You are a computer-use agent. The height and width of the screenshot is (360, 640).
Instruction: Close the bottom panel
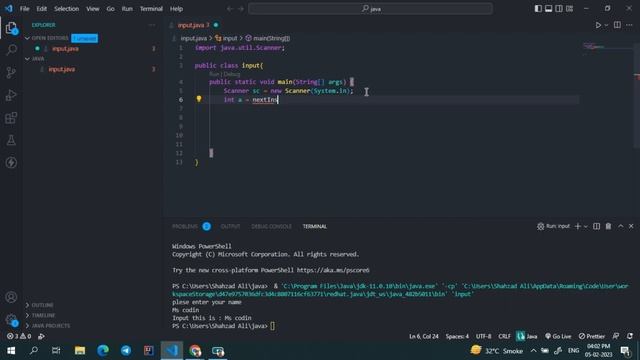pyautogui.click(x=631, y=226)
